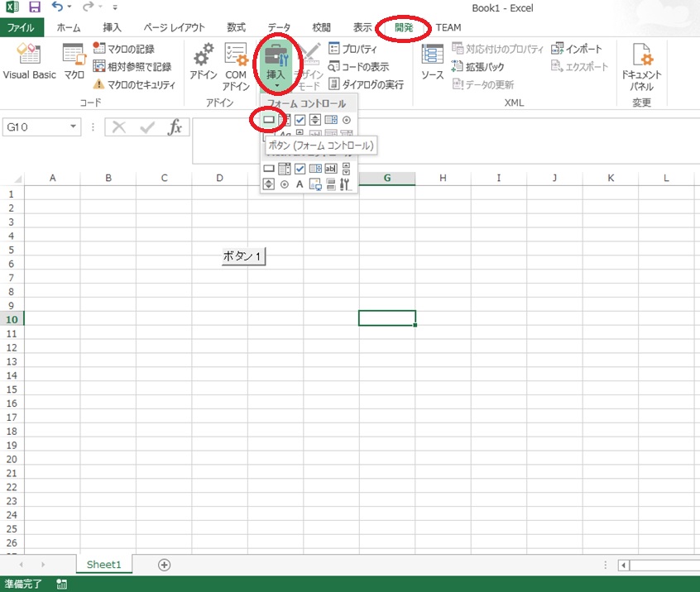The width and height of the screenshot is (700, 592).
Task: Open the redo history dropdown arrow
Action: click(x=100, y=7)
